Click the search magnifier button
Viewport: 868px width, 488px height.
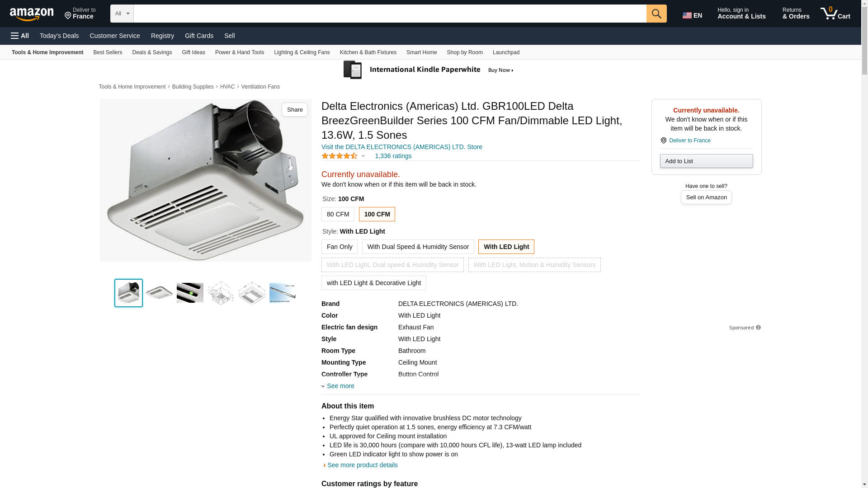pyautogui.click(x=656, y=14)
